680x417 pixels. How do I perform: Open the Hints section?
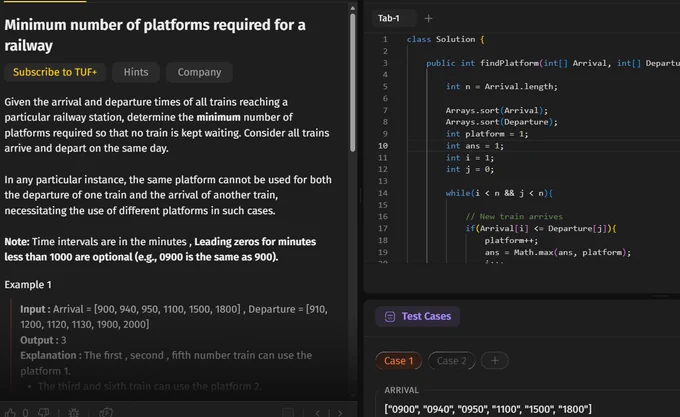(x=136, y=72)
